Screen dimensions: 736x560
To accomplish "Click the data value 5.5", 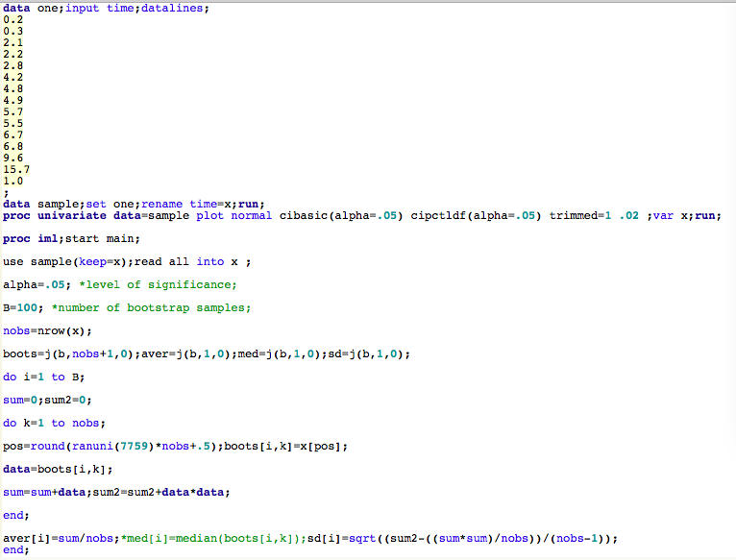I will 12,123.
